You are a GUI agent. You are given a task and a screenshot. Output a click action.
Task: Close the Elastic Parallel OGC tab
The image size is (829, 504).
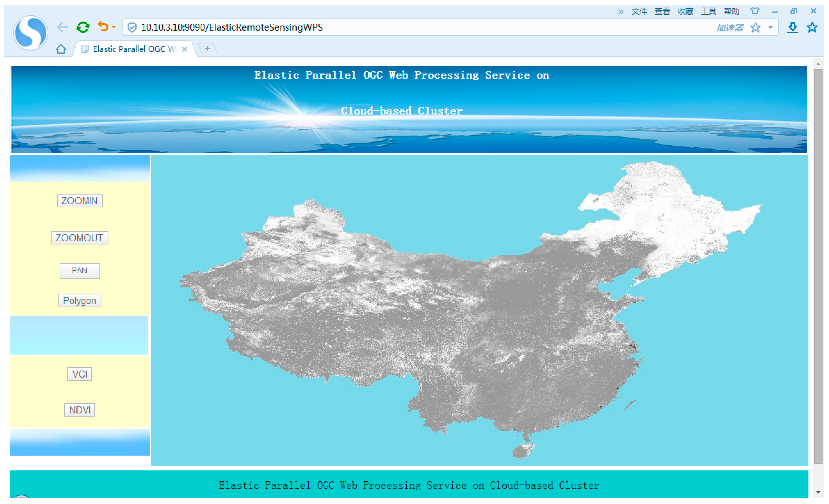[x=184, y=49]
